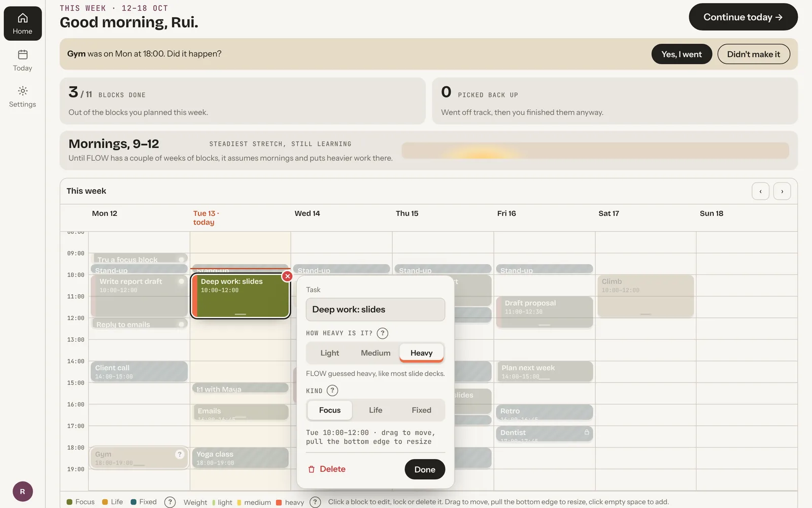This screenshot has height=508, width=812.
Task: Confirm with Yes, I went
Action: pos(682,54)
